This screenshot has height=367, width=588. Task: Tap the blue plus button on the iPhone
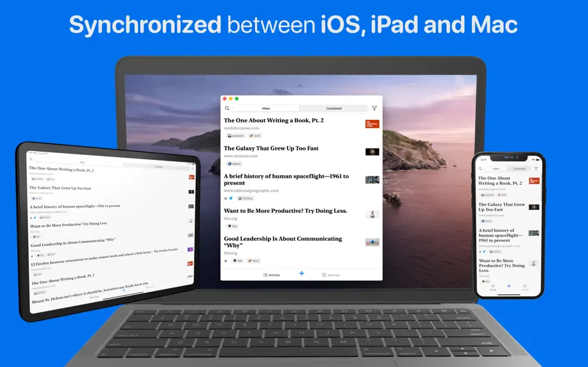[x=509, y=285]
